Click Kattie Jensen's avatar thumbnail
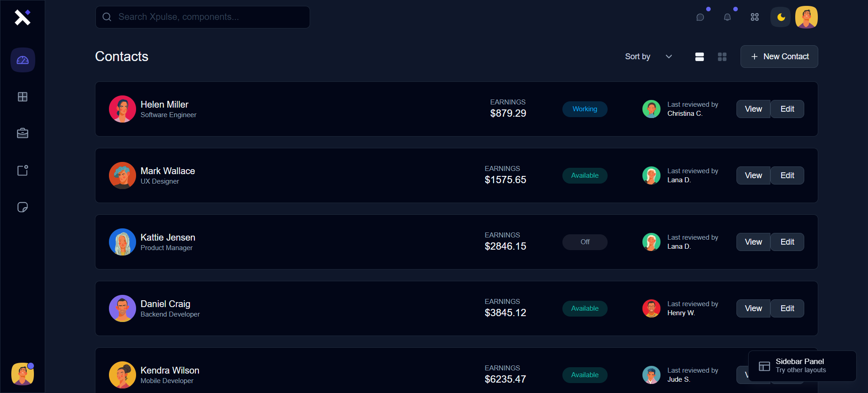Viewport: 868px width, 393px height. click(x=123, y=242)
